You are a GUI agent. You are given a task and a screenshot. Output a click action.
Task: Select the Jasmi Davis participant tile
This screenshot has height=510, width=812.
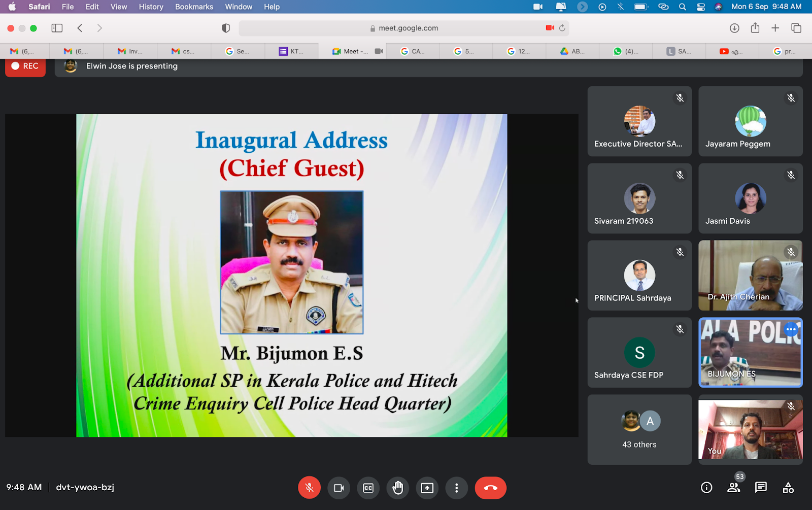point(751,198)
